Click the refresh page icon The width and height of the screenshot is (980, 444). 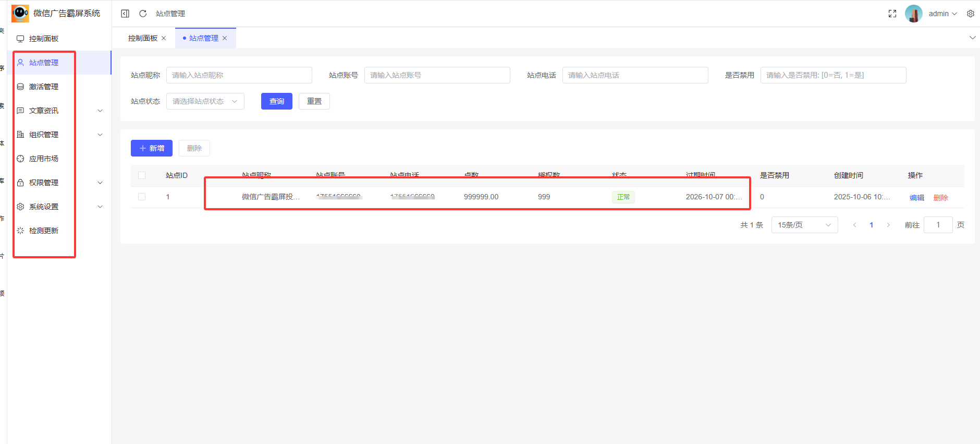(x=143, y=14)
